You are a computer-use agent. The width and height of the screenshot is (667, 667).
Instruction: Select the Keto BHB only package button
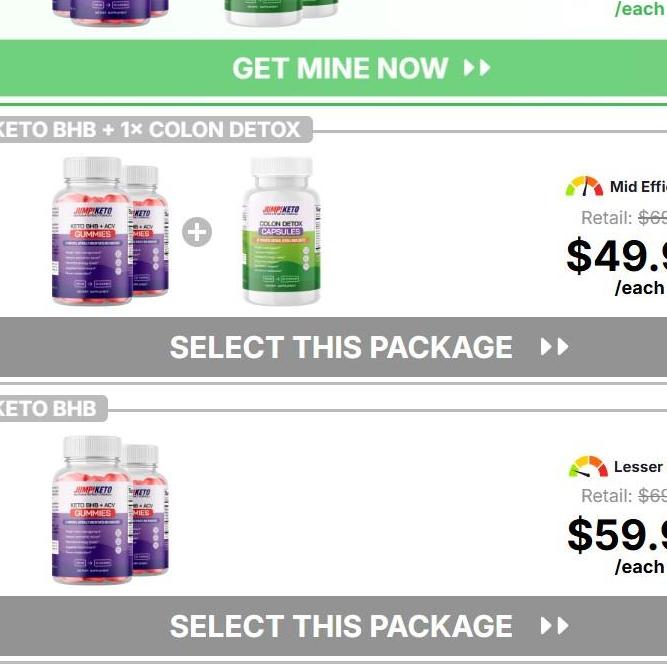tap(334, 626)
